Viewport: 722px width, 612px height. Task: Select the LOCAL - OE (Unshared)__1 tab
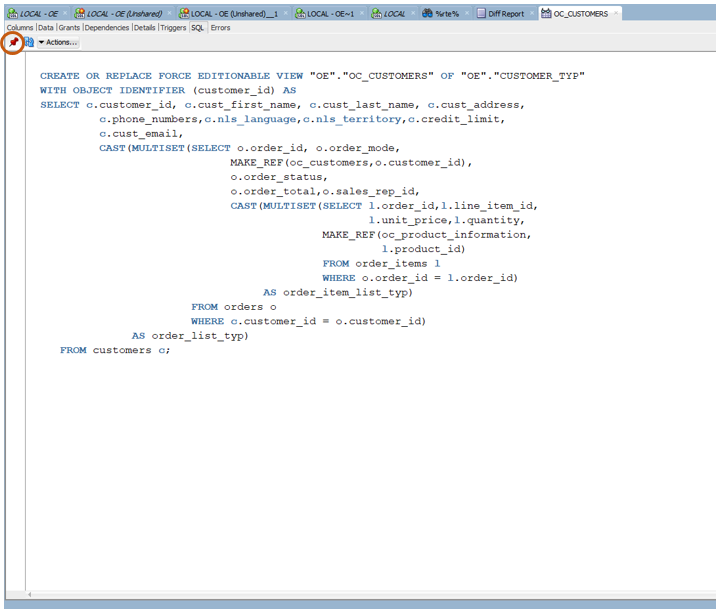point(234,14)
